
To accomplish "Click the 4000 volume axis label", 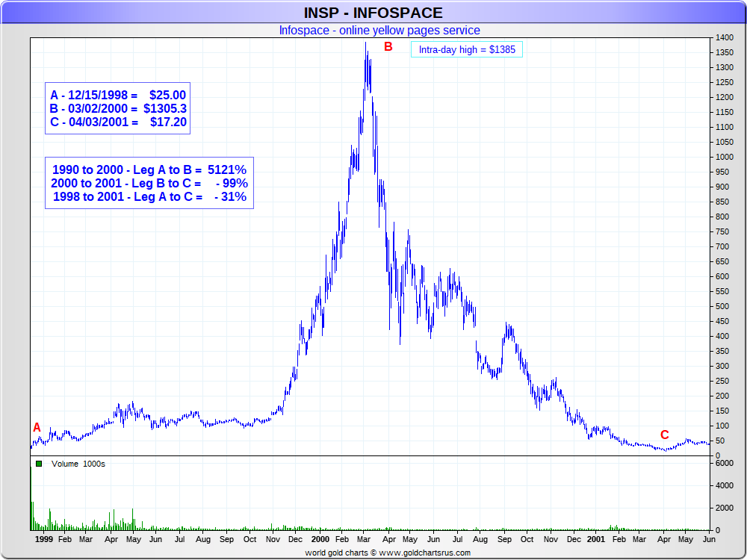I will (724, 486).
